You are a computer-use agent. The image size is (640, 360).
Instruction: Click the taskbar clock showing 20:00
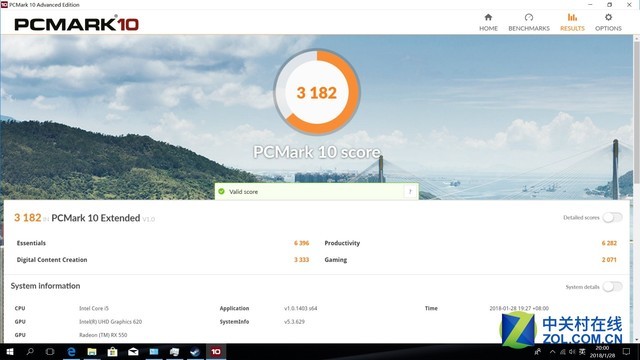point(602,351)
